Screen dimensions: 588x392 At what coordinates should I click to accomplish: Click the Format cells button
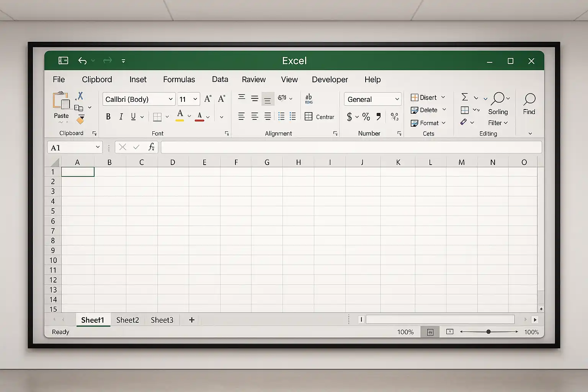click(425, 123)
